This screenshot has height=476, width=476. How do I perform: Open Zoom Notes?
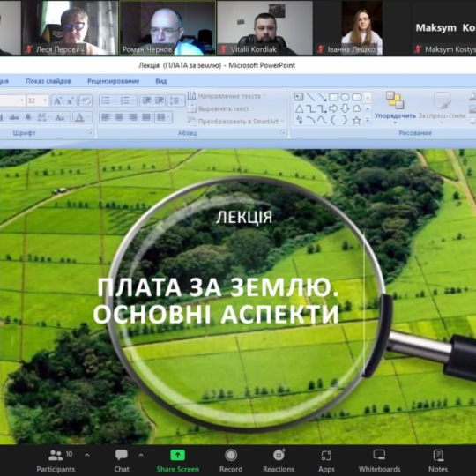[438, 461]
